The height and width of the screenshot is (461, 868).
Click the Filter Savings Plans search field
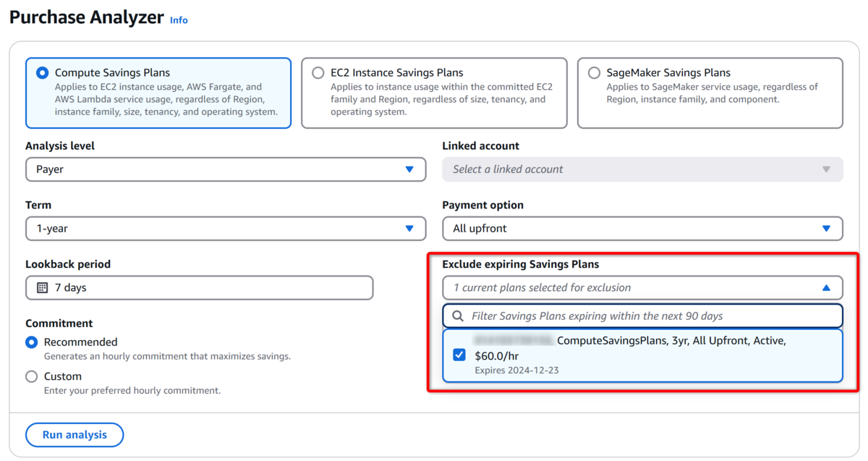pyautogui.click(x=642, y=316)
